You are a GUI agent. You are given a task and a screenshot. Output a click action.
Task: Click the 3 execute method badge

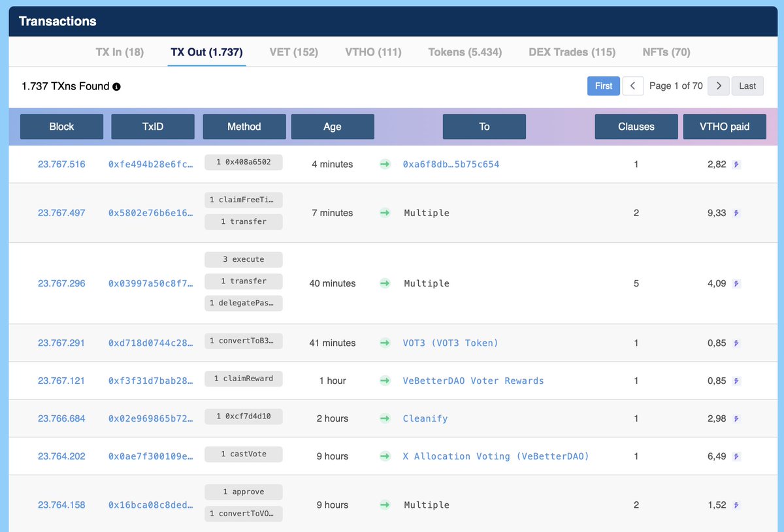[244, 259]
